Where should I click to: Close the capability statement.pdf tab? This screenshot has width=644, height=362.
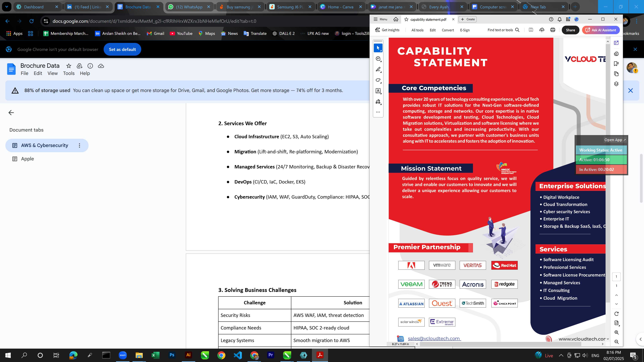point(453,19)
